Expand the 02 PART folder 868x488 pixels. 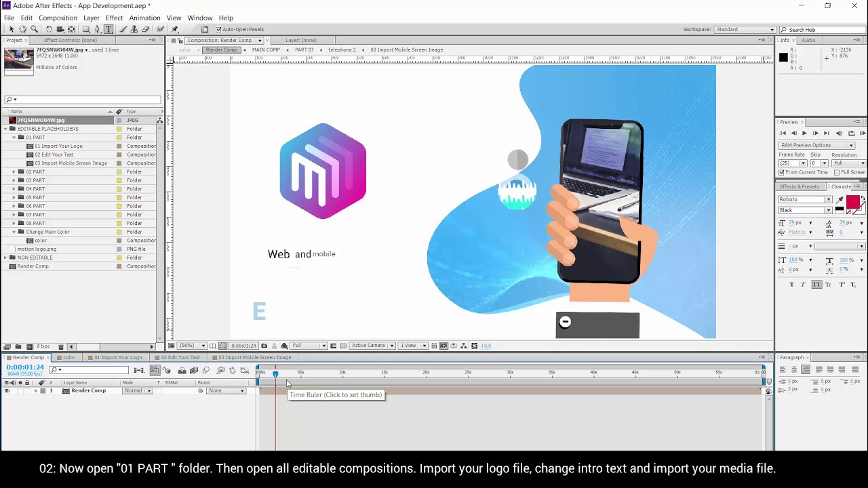(x=14, y=172)
